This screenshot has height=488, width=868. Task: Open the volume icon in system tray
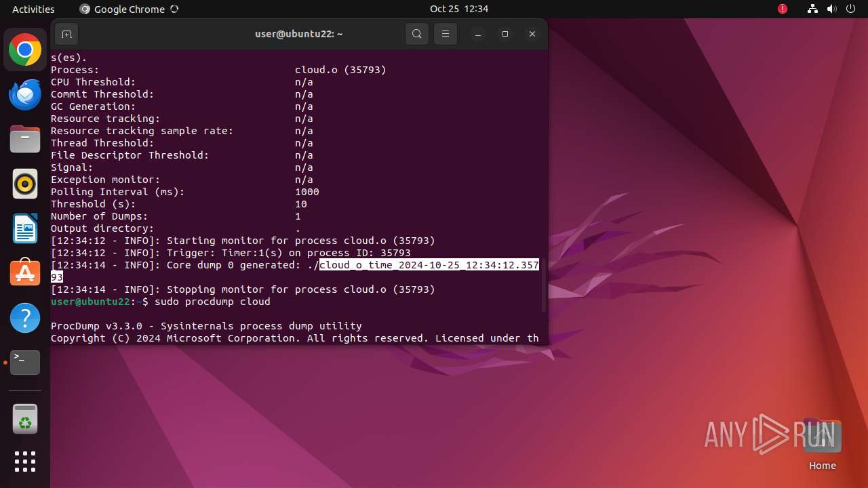(831, 9)
